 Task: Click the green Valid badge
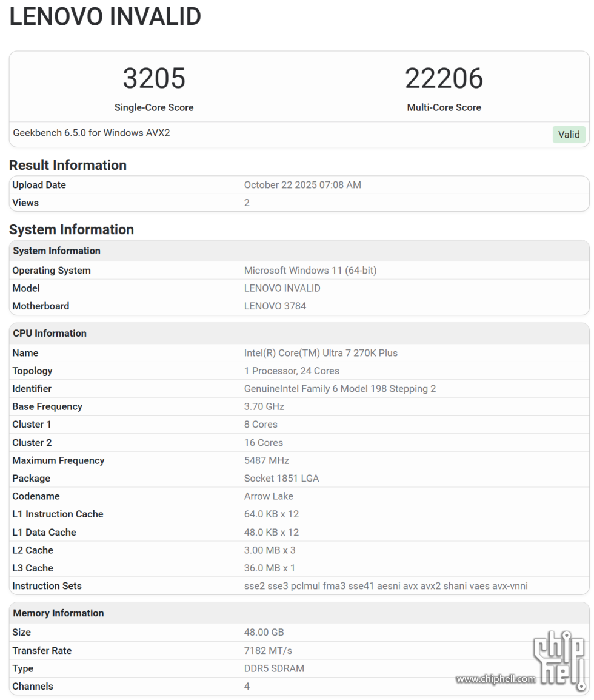(x=569, y=135)
